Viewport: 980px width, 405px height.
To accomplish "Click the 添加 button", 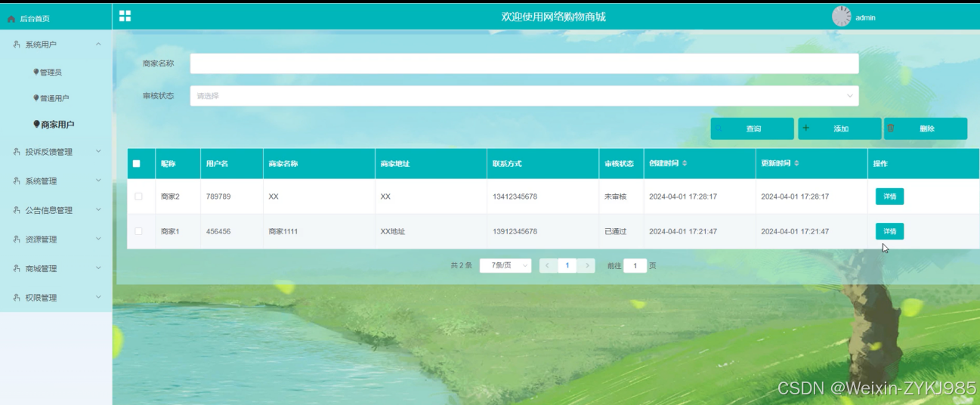I will 839,128.
